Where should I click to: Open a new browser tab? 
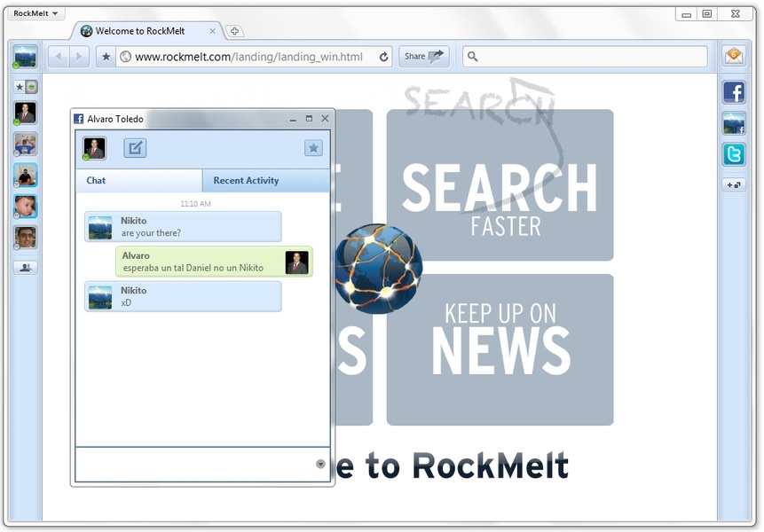click(234, 31)
